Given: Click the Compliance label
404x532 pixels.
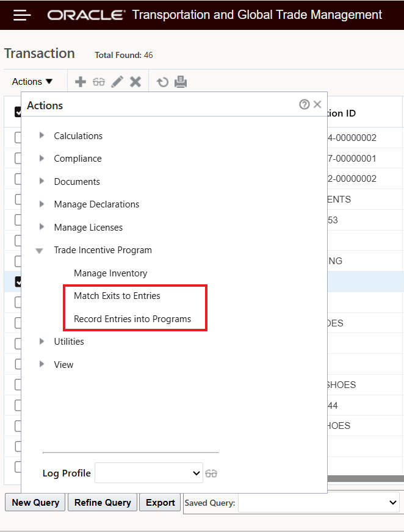Looking at the screenshot, I should click(78, 159).
